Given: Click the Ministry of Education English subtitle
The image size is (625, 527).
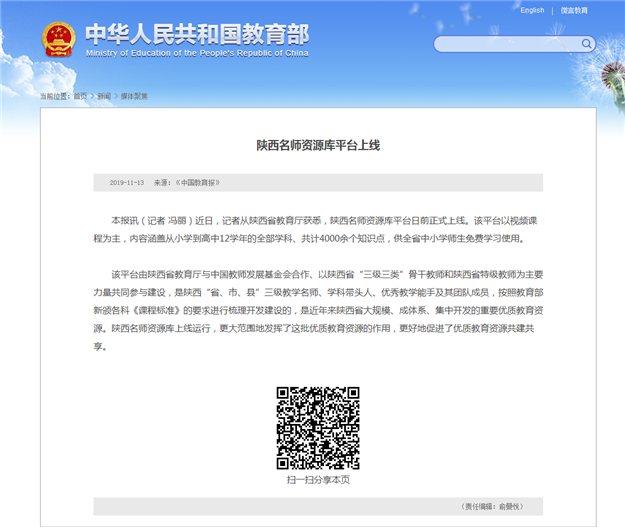Looking at the screenshot, I should click(196, 51).
